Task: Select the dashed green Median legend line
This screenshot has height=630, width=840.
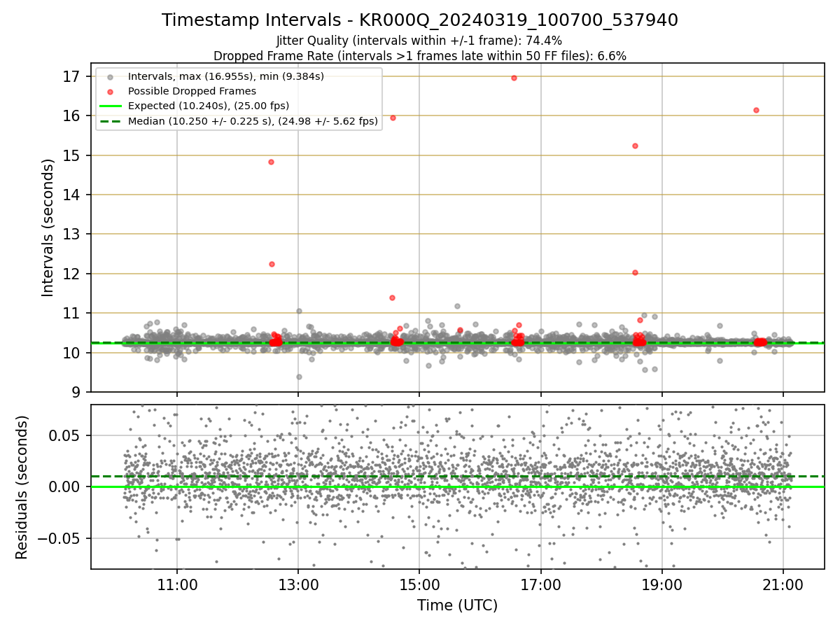Action: click(x=111, y=121)
